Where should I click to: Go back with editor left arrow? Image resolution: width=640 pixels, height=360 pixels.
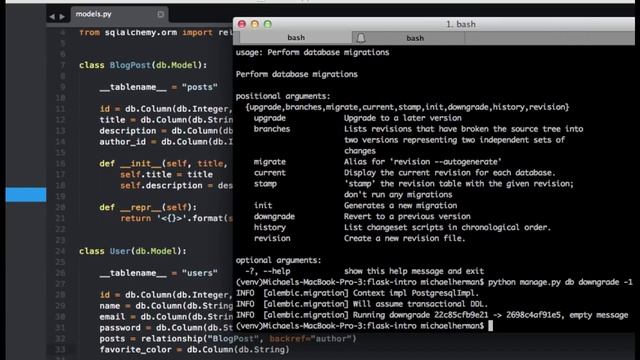[52, 17]
